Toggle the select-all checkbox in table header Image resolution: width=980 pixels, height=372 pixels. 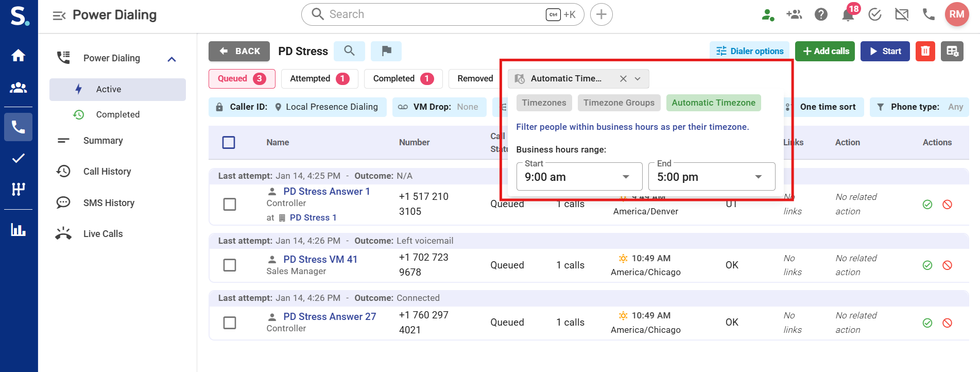(x=229, y=143)
